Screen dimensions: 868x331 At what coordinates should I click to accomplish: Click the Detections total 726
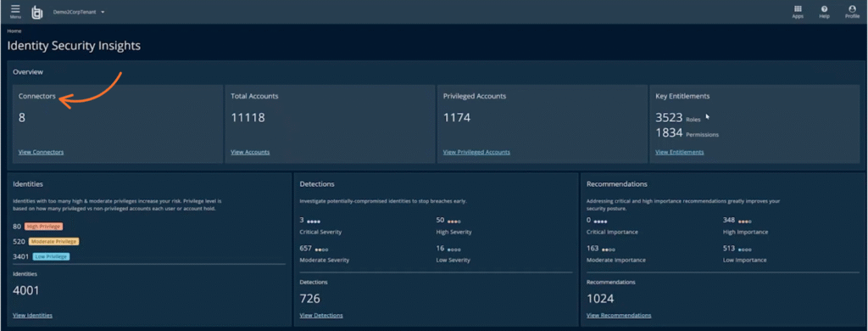[x=310, y=299]
